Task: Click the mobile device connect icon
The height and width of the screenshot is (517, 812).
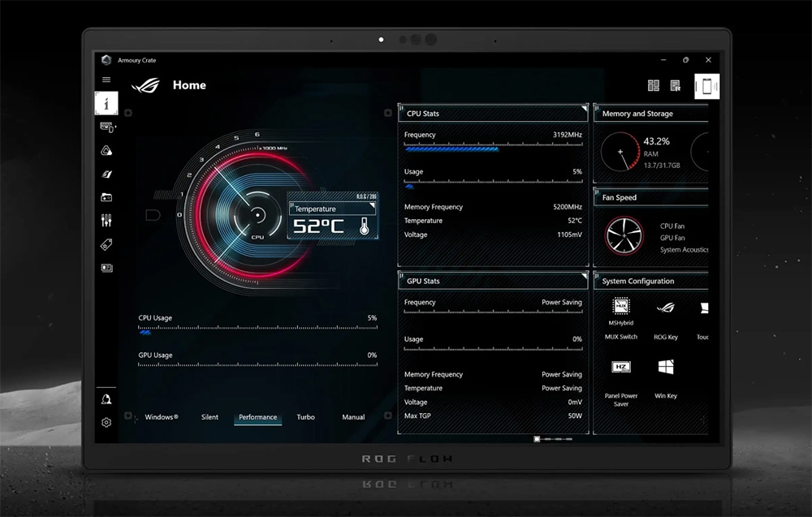Action: coord(707,86)
